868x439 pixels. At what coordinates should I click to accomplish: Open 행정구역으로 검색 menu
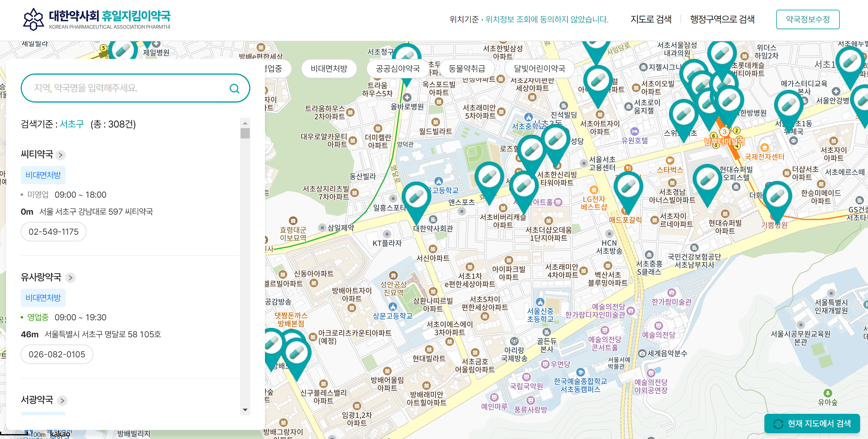tap(722, 19)
